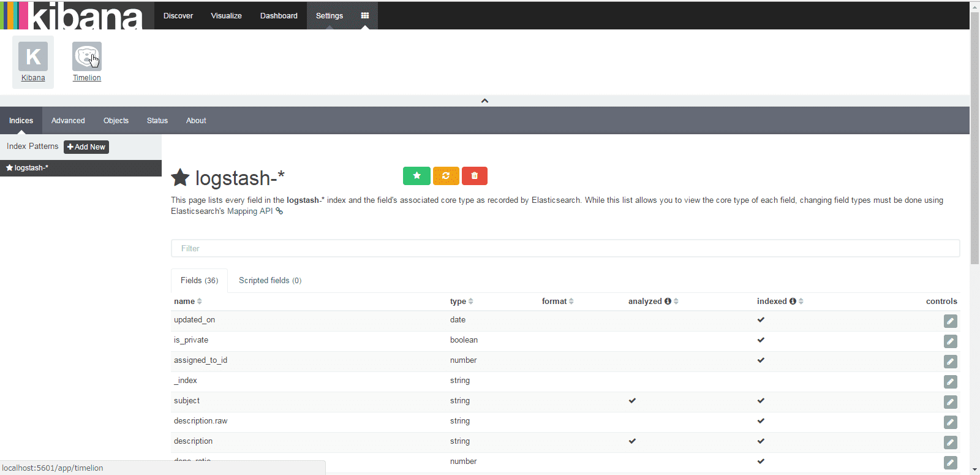Click the assigned_to_id field name

[200, 360]
